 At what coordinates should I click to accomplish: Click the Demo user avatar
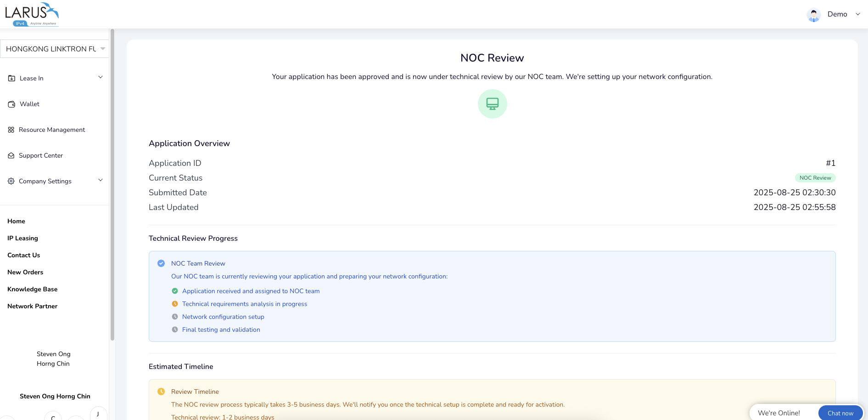(x=814, y=15)
